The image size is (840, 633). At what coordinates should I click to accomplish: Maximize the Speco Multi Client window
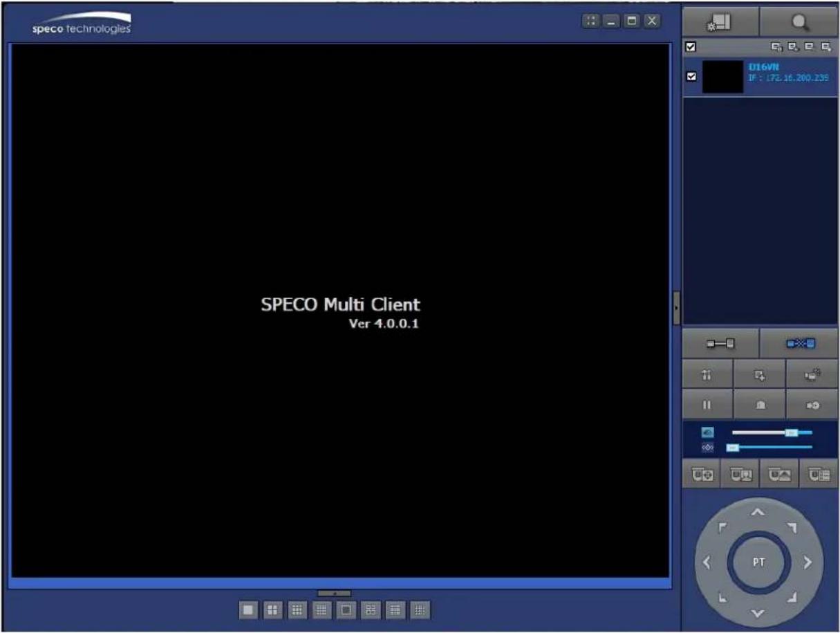click(x=631, y=21)
